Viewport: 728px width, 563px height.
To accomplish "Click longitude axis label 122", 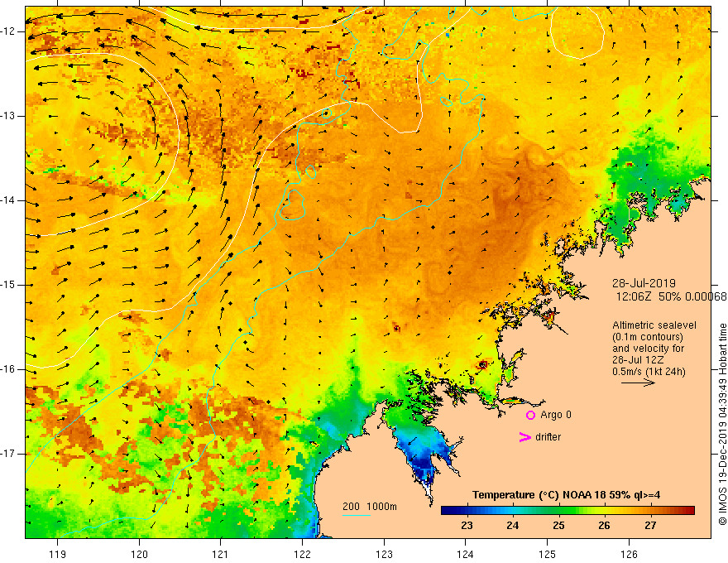I will [x=302, y=554].
